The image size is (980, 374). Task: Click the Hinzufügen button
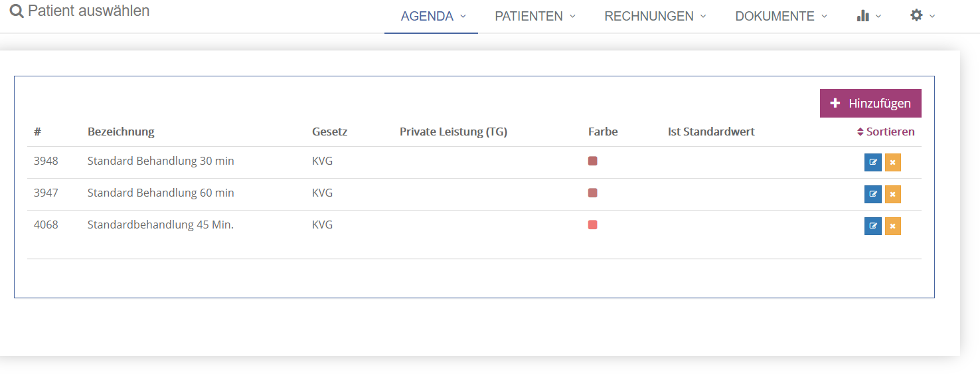pos(870,104)
